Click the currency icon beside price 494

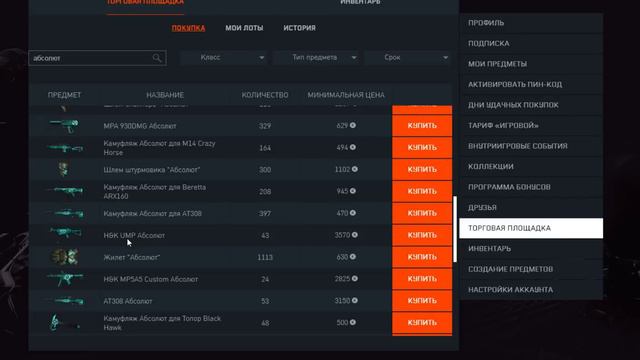coord(353,147)
